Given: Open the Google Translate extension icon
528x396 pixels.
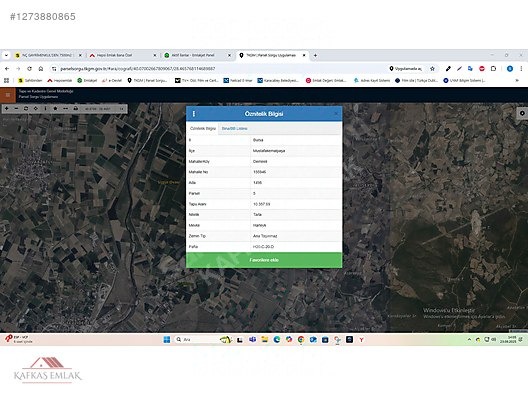Looking at the screenshot, I should click(x=470, y=69).
